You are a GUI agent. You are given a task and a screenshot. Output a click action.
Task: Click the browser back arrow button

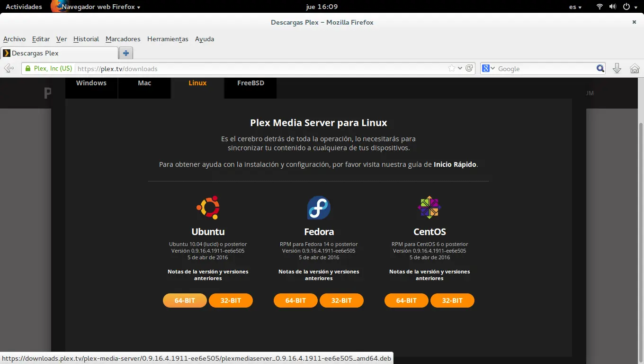coord(9,69)
